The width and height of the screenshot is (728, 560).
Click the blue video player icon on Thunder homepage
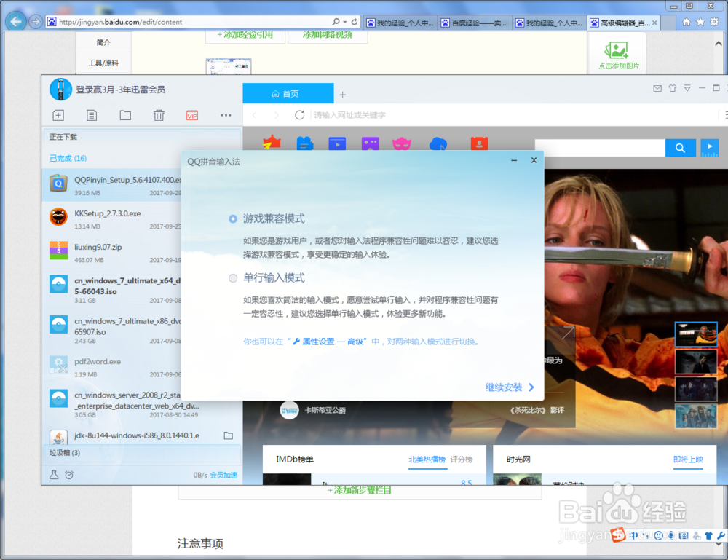(337, 144)
